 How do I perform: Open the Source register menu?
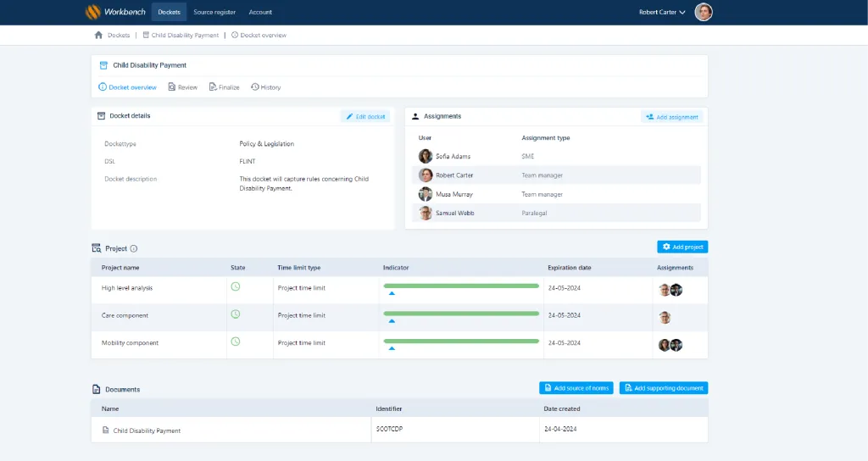pyautogui.click(x=214, y=12)
